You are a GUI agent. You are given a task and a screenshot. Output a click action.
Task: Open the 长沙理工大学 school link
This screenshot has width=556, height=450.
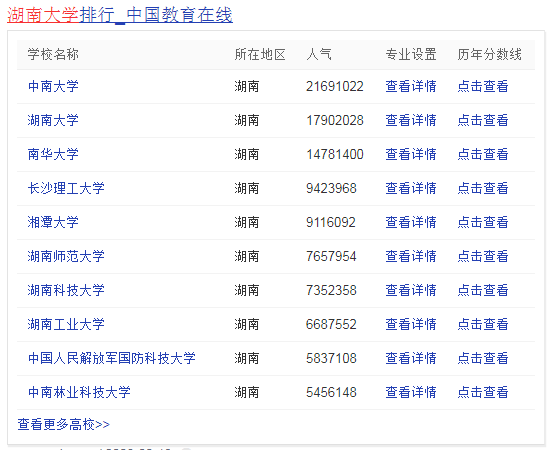(x=66, y=188)
